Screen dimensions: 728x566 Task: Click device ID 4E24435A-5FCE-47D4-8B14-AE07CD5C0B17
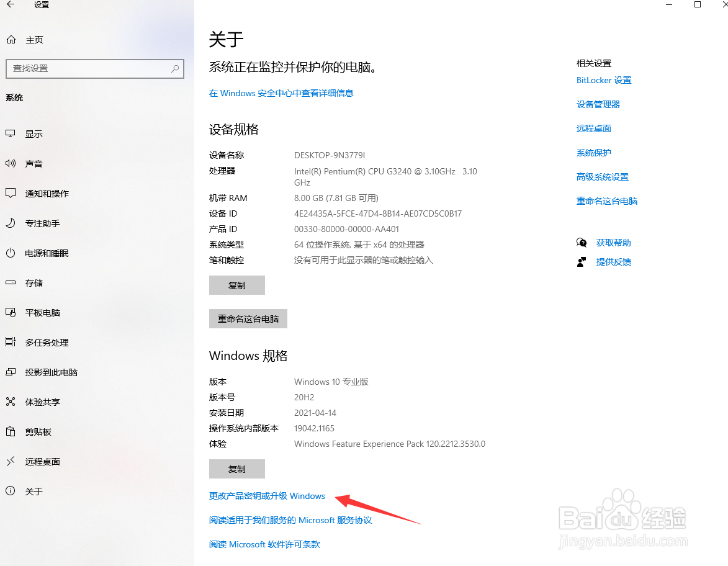point(378,213)
